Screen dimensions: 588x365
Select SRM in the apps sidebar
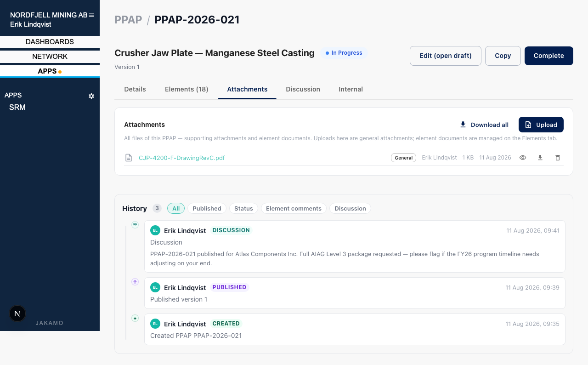click(17, 107)
